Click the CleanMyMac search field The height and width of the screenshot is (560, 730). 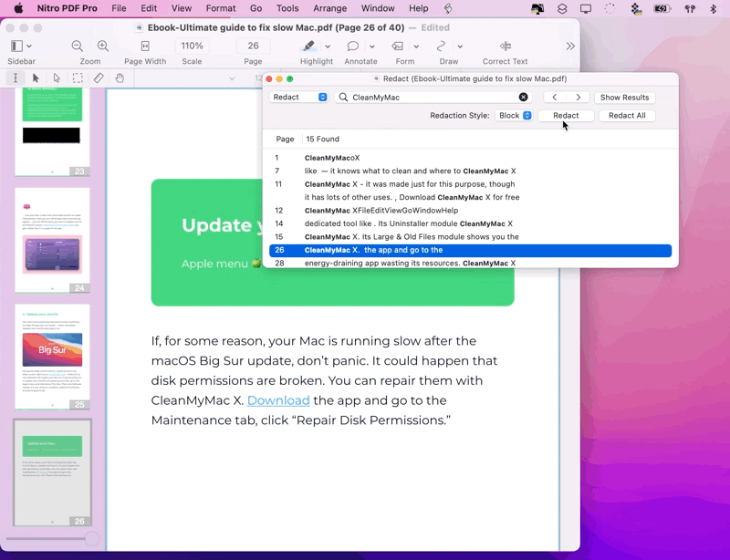[x=432, y=98]
